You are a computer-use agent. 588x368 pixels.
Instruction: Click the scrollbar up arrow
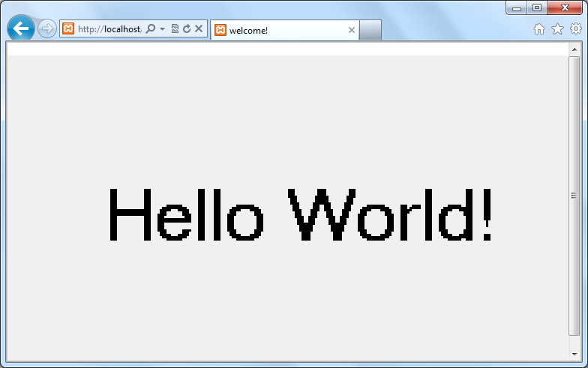tap(574, 49)
